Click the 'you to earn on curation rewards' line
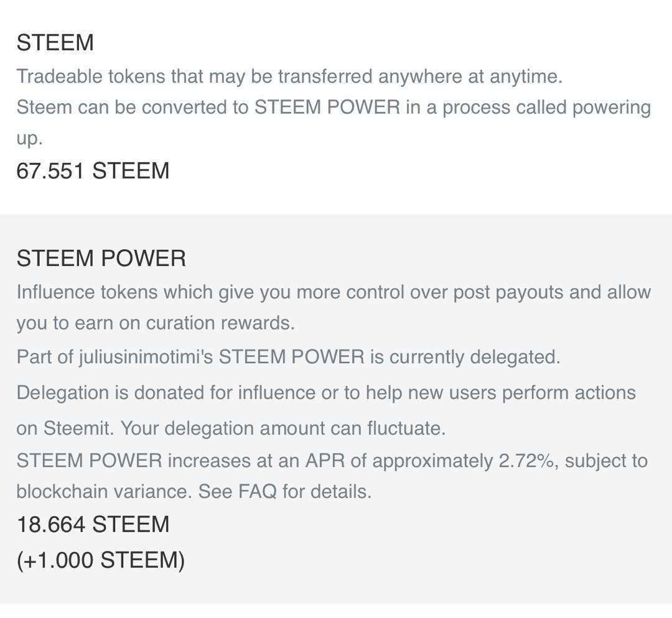 click(x=156, y=323)
